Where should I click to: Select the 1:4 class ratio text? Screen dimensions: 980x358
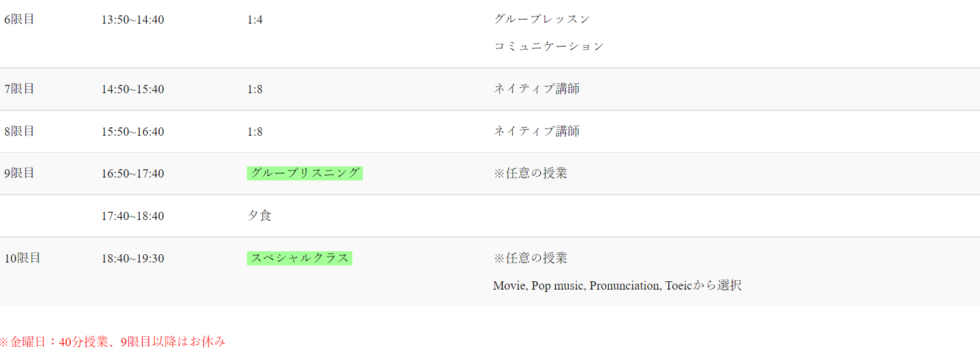tap(255, 19)
